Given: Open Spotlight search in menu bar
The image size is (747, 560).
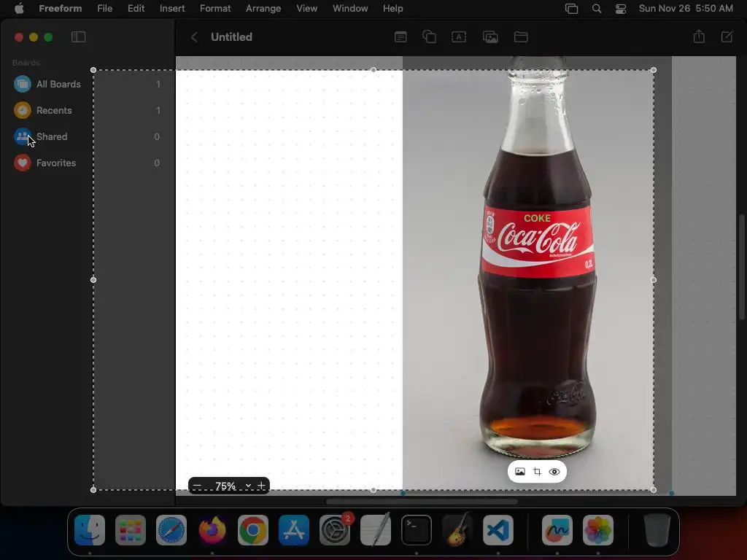Looking at the screenshot, I should [x=597, y=9].
